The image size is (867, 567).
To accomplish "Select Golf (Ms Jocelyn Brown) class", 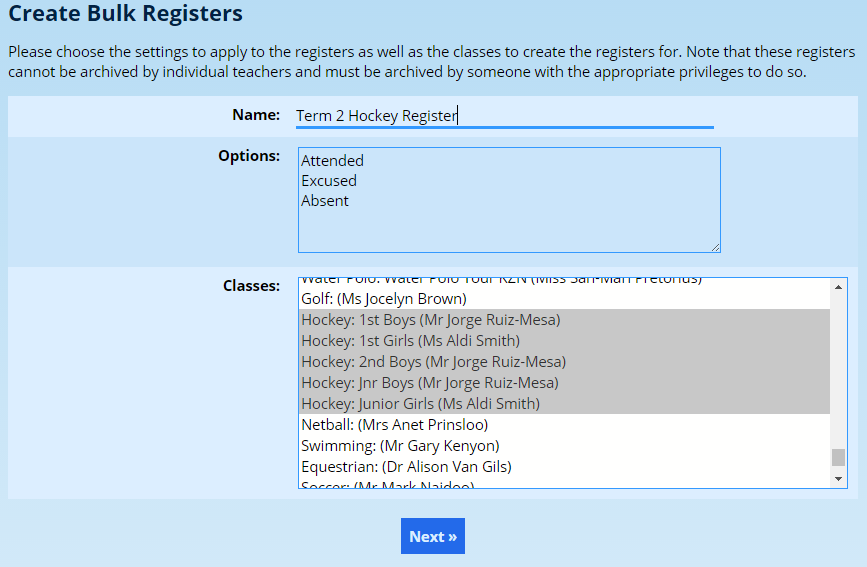I will coord(384,299).
